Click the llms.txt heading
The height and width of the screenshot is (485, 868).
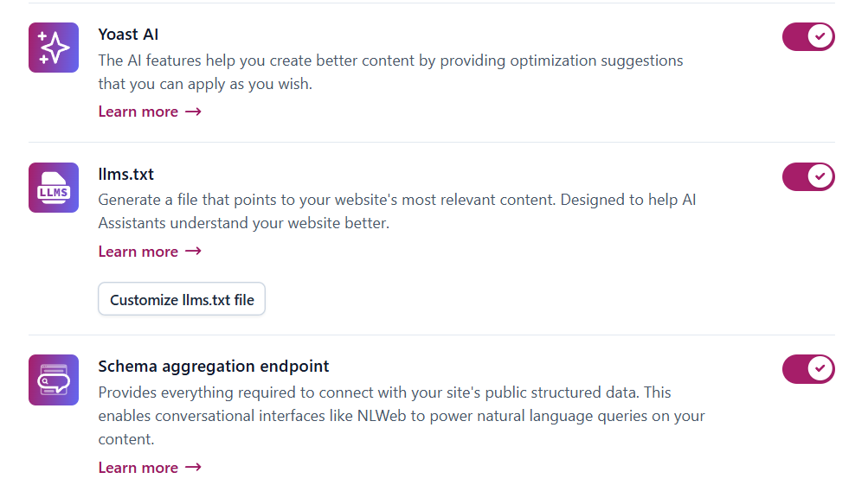(126, 175)
